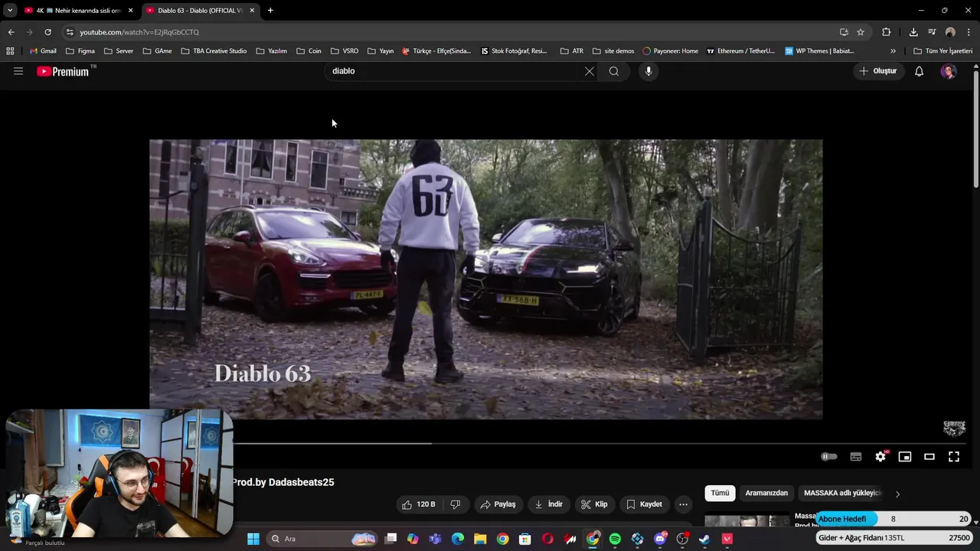The image size is (980, 551).
Task: Download the video with İndir
Action: (548, 504)
